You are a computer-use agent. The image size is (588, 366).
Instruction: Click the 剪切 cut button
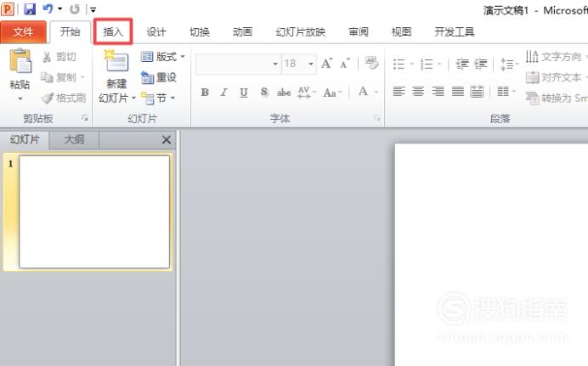59,57
